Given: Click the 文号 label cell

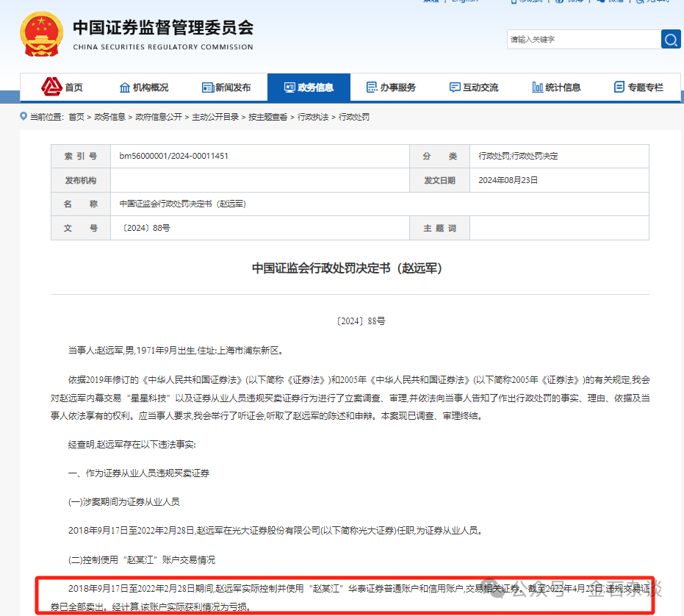Looking at the screenshot, I should point(81,228).
